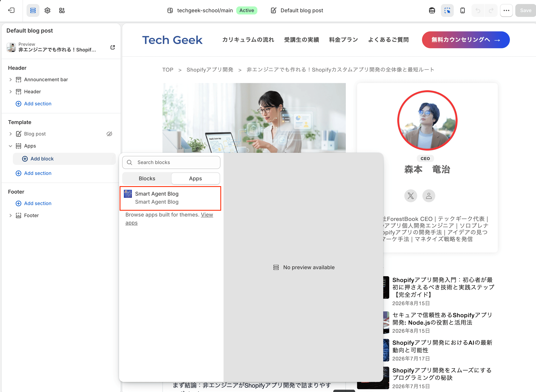Click Add section under Template group
Image resolution: width=536 pixels, height=392 pixels.
(x=33, y=173)
